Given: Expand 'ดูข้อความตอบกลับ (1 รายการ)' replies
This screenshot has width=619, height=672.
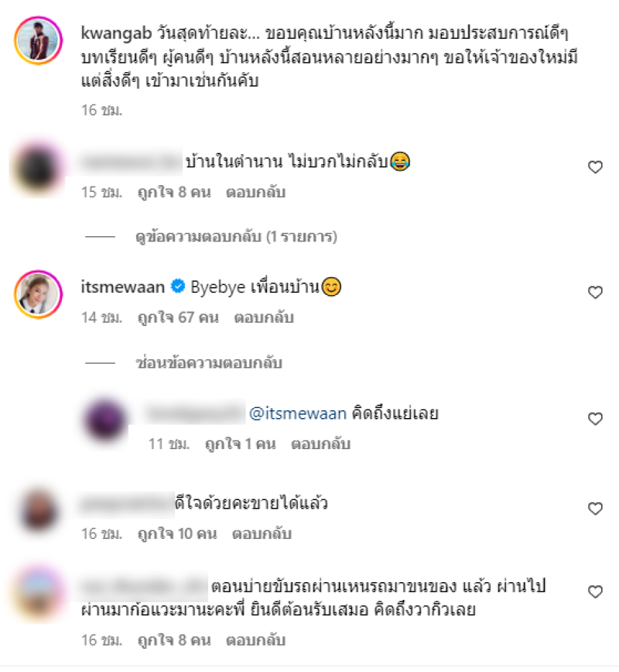Looking at the screenshot, I should tap(236, 237).
